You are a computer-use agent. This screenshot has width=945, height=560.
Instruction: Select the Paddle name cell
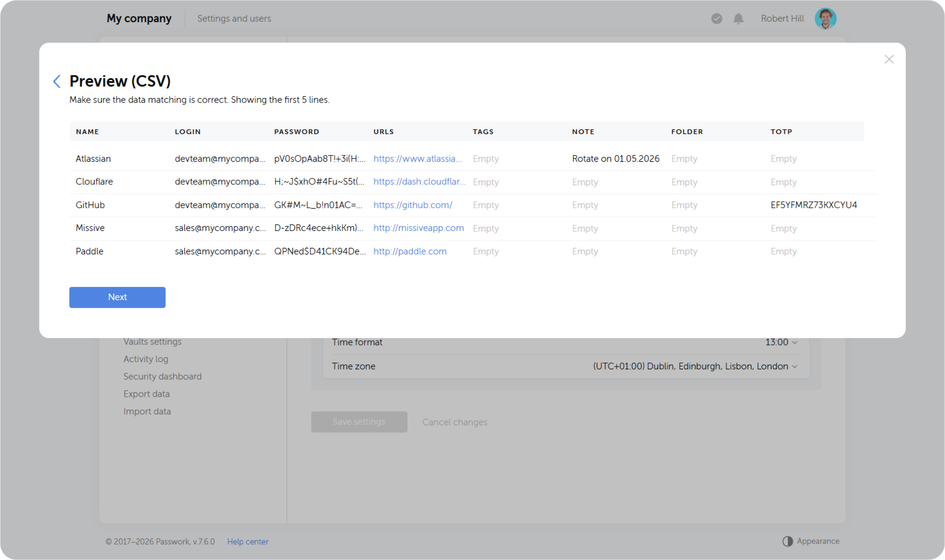pyautogui.click(x=89, y=251)
